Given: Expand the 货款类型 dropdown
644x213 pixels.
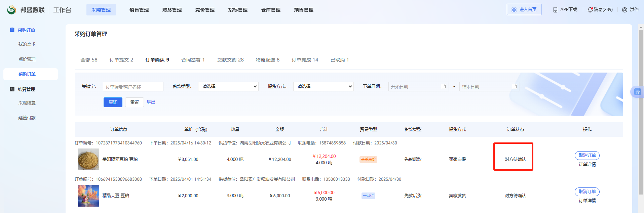Looking at the screenshot, I should pos(228,86).
